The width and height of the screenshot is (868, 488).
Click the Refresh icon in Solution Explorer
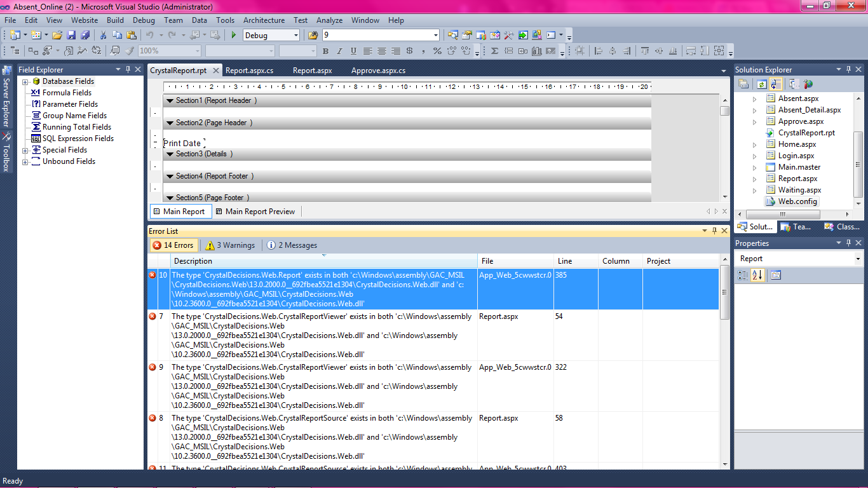click(761, 84)
